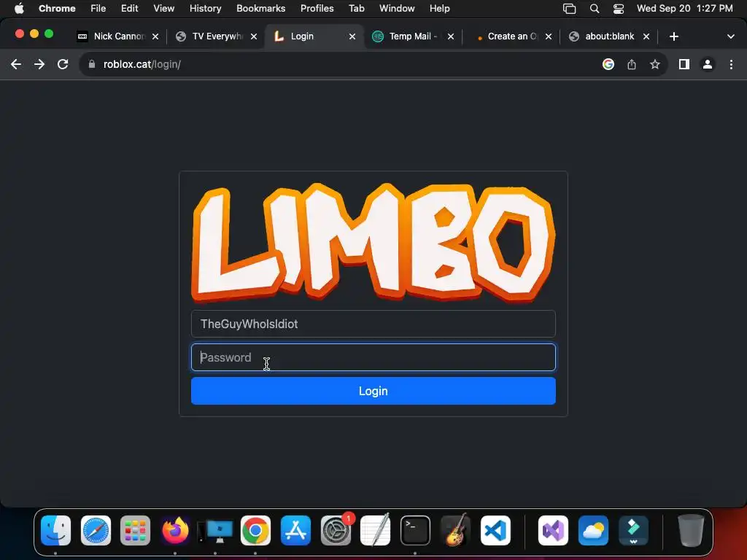747x560 pixels.
Task: Open Firefox from the dock
Action: (x=175, y=530)
